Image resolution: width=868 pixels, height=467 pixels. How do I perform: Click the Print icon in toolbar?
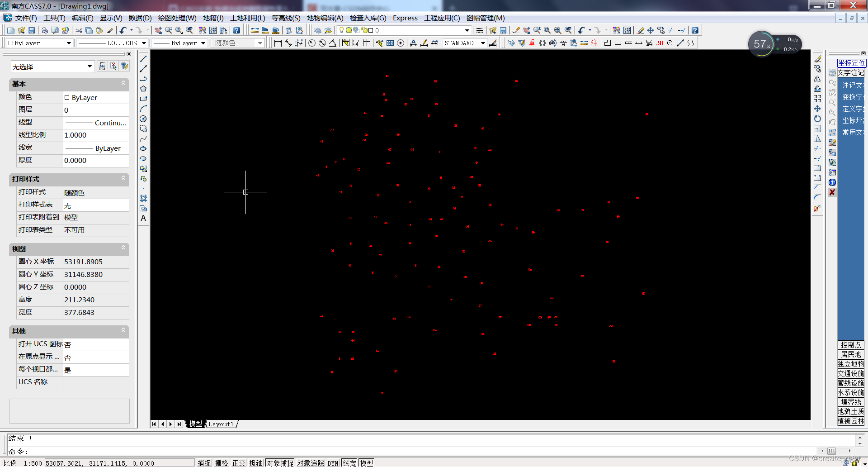pyautogui.click(x=45, y=30)
